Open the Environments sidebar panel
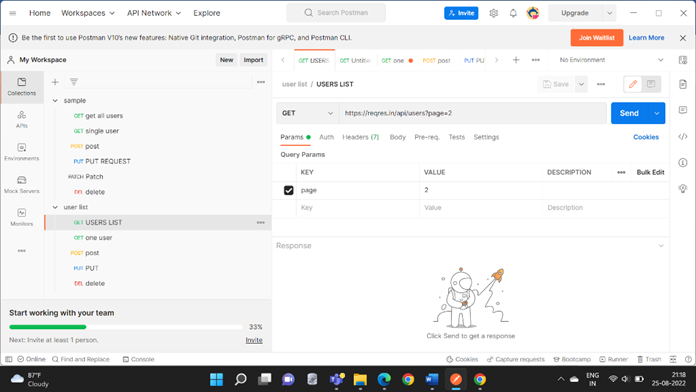The image size is (696, 392). point(22,152)
